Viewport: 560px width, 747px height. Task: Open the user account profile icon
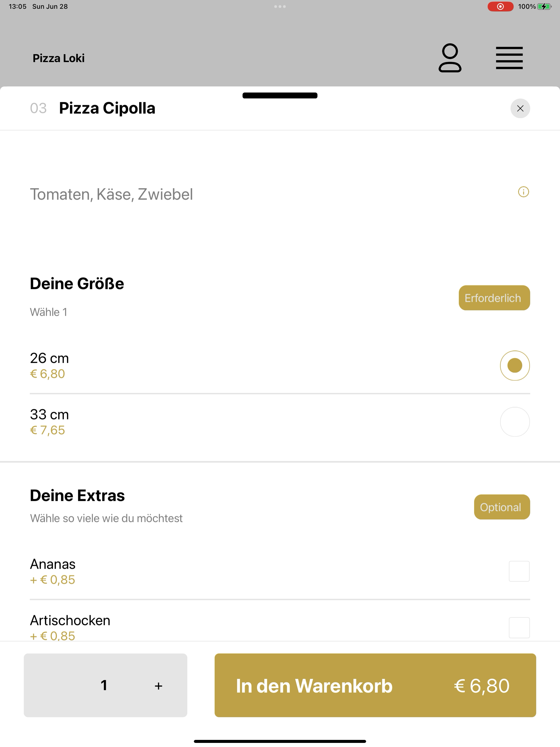450,58
